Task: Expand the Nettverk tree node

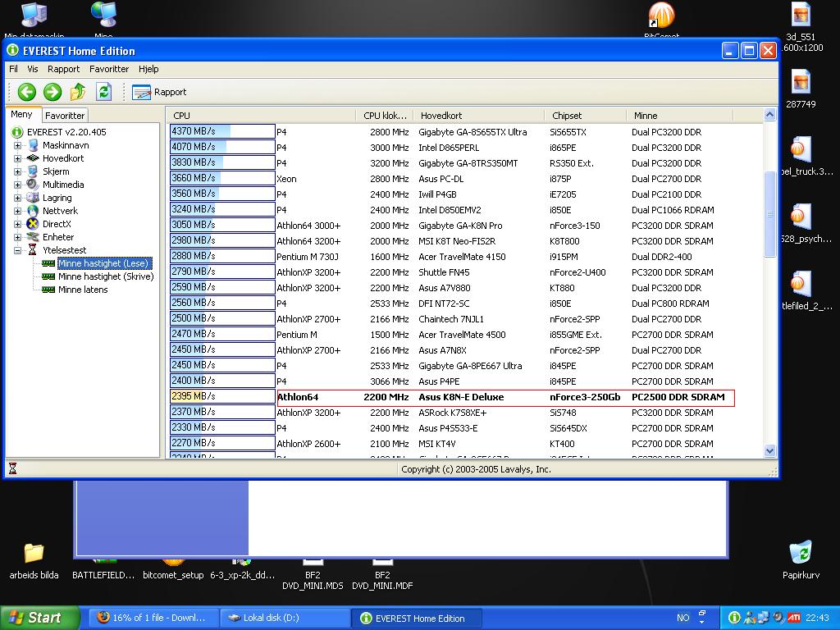Action: 18,211
